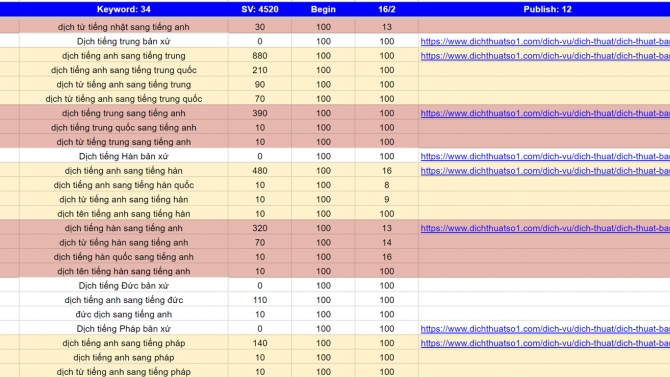Select 16/2 value '16' in 'dịch tiếng anh sang tiếng hàn' row
This screenshot has width=670, height=377.
point(387,171)
